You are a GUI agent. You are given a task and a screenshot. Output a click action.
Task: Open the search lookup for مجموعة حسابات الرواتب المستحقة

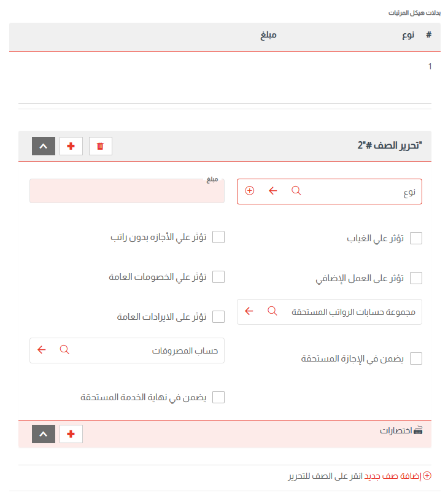pos(272,311)
